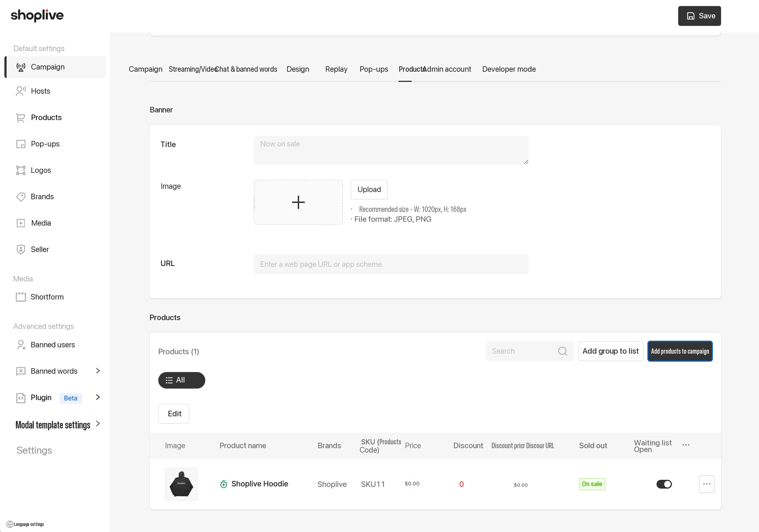Click the banner URL input field

pos(391,264)
